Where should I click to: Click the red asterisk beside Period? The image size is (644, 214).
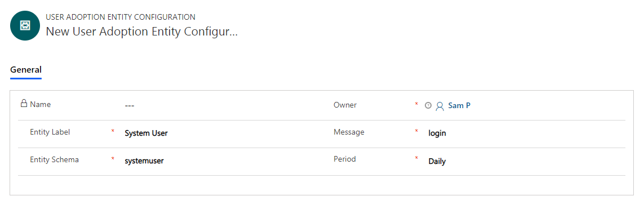(416, 159)
